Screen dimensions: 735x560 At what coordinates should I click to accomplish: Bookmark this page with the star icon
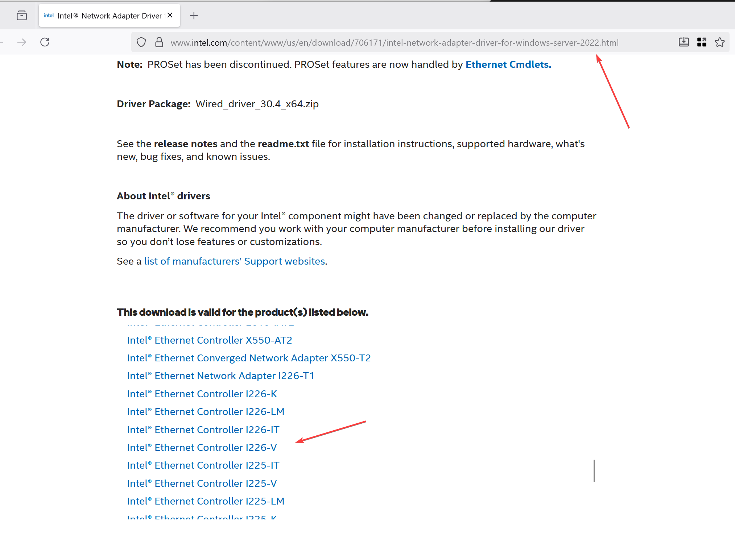[720, 42]
